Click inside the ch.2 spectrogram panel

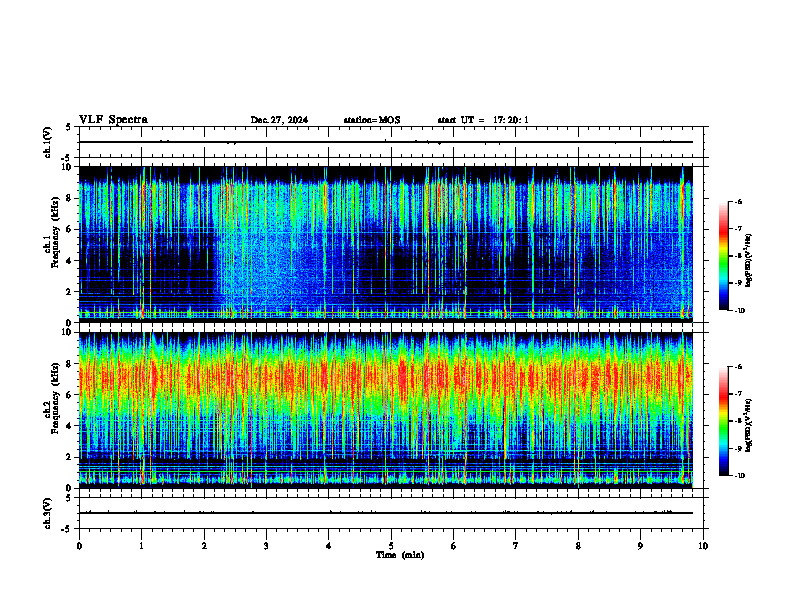pyautogui.click(x=386, y=410)
